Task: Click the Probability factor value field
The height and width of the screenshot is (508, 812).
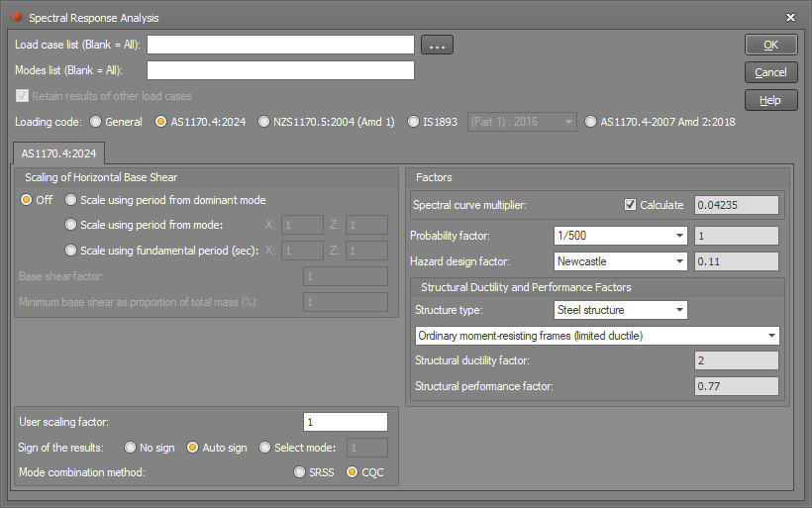Action: pos(737,236)
